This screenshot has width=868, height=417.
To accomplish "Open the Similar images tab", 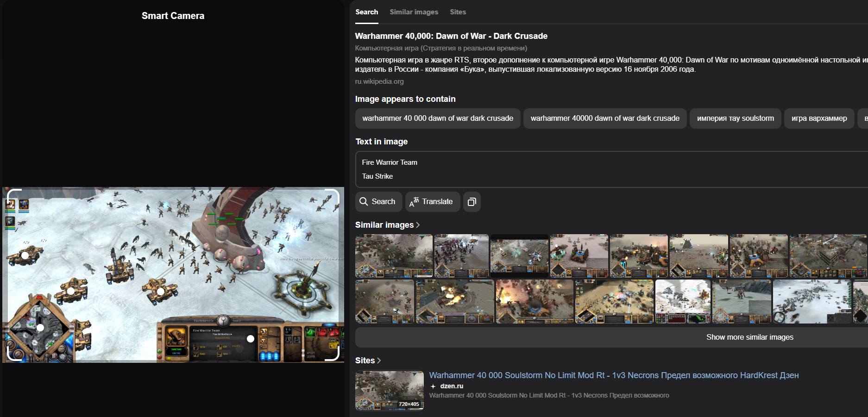I will coord(414,12).
